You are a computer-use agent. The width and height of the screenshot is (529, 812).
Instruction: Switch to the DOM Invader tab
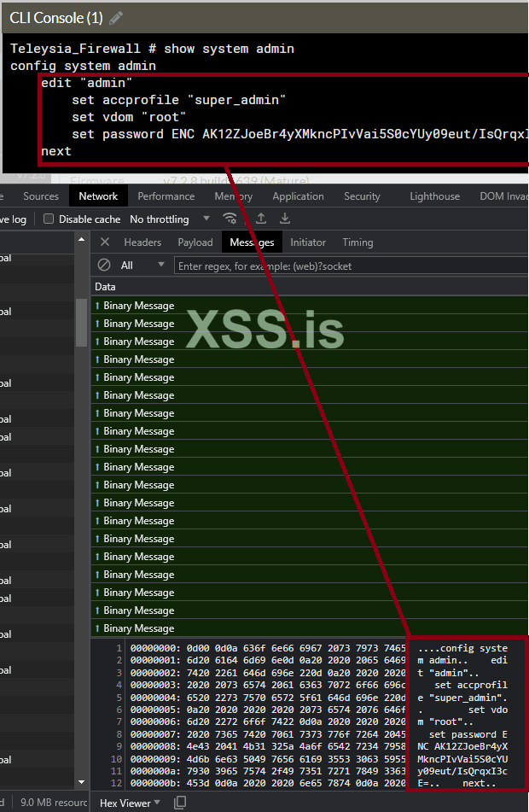coord(503,196)
